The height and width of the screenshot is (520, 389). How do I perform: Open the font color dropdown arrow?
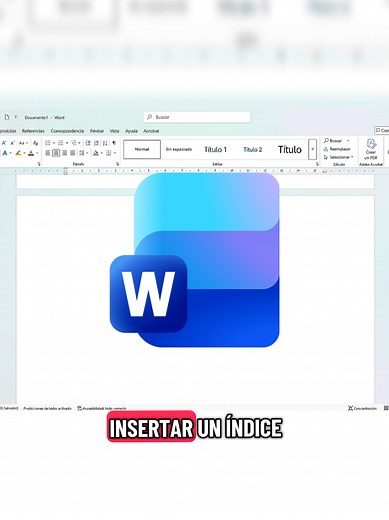pos(37,153)
